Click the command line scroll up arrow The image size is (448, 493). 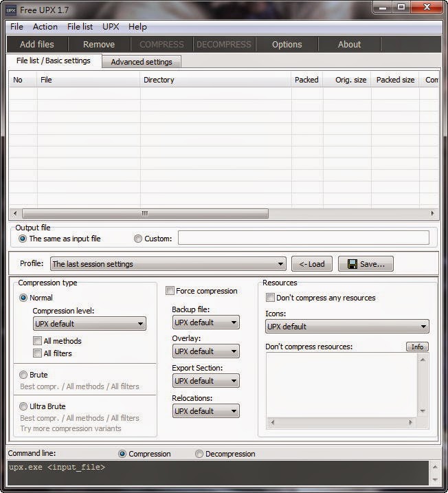click(435, 467)
